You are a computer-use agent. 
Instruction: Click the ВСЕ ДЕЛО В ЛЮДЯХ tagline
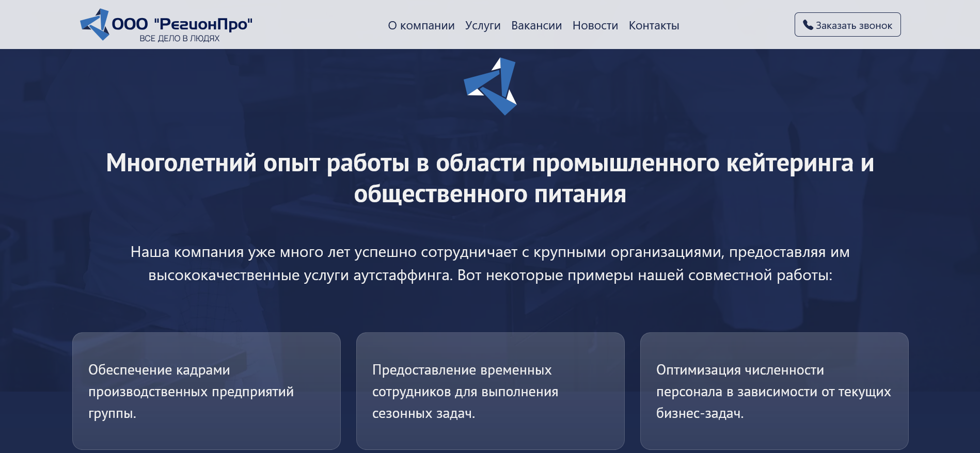click(x=179, y=39)
